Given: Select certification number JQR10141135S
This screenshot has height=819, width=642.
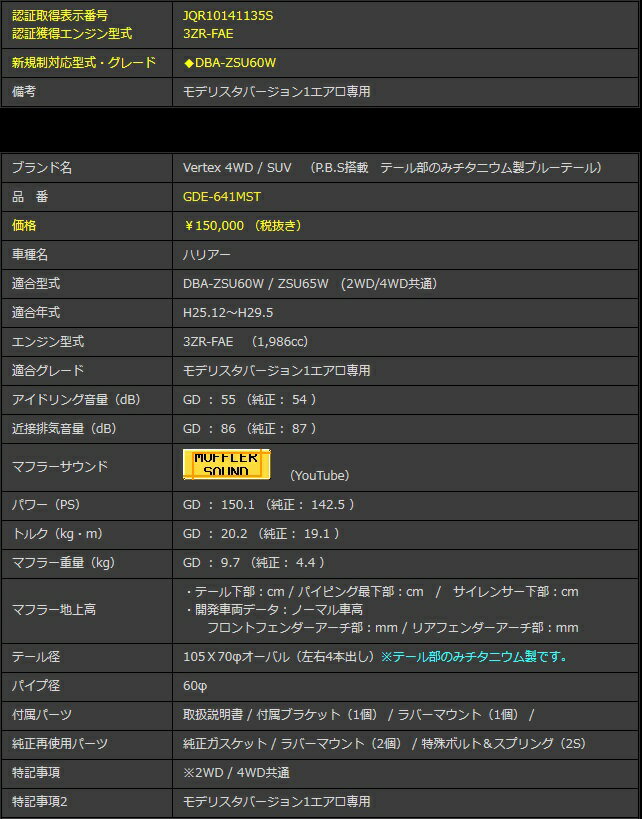Looking at the screenshot, I should (228, 16).
